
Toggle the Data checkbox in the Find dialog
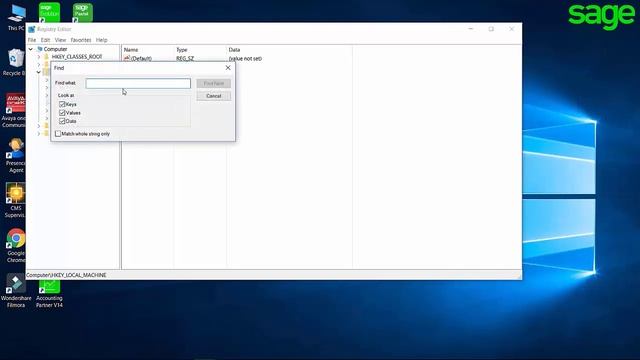click(62, 121)
